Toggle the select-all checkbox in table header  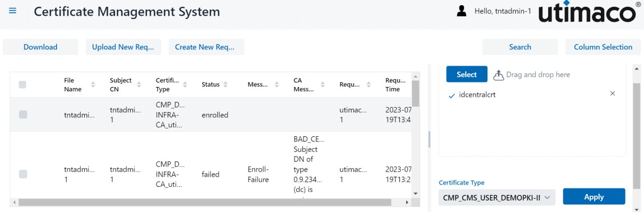(x=22, y=85)
